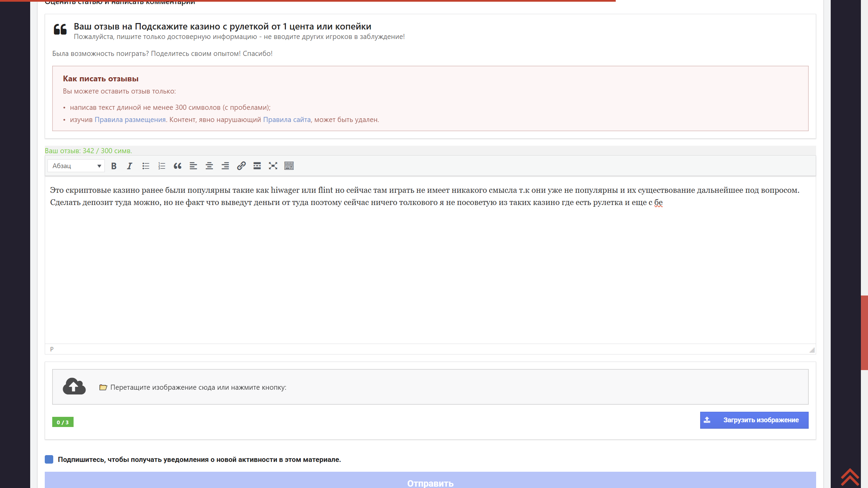
Task: Switch editor to fullscreen mode
Action: click(273, 166)
